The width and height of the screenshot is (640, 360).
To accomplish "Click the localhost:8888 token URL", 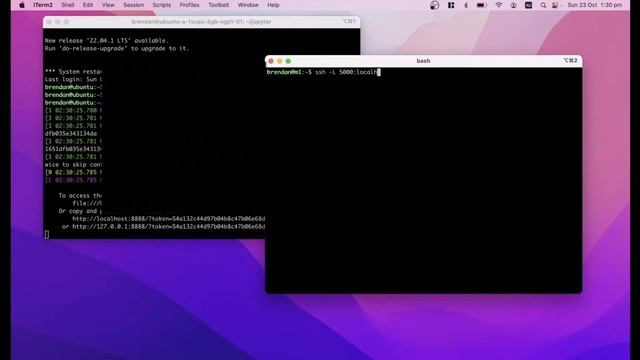I will (x=169, y=219).
